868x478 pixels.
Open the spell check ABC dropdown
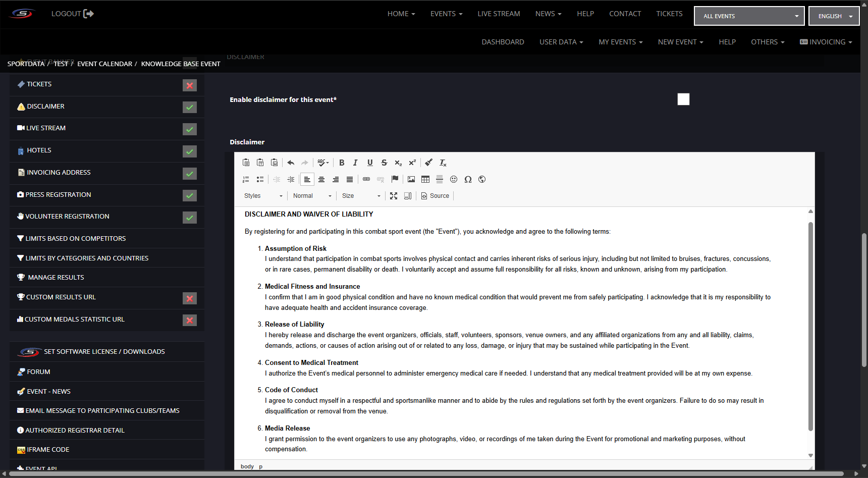(x=323, y=163)
